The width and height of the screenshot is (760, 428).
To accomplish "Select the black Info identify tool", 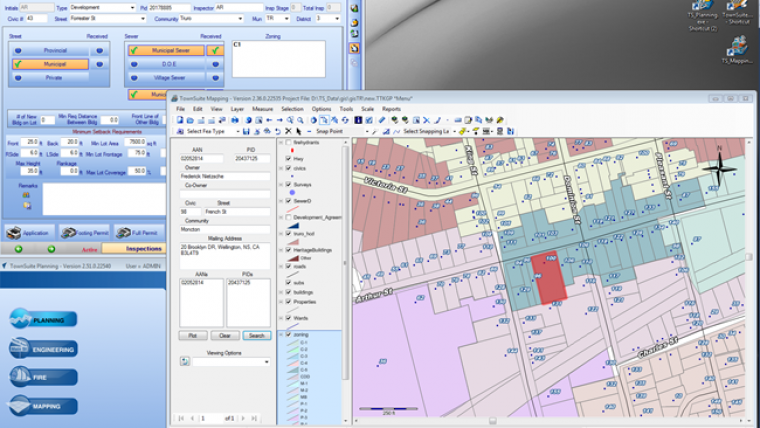I will [x=358, y=120].
